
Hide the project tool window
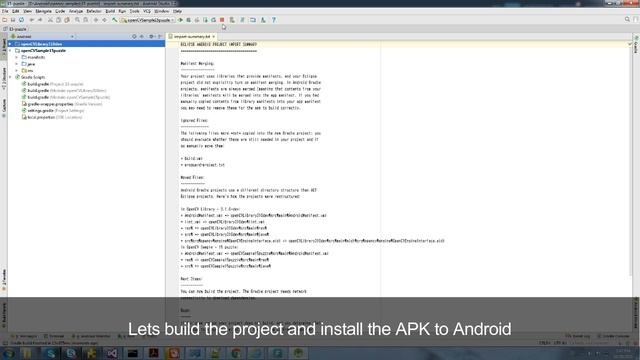(160, 36)
